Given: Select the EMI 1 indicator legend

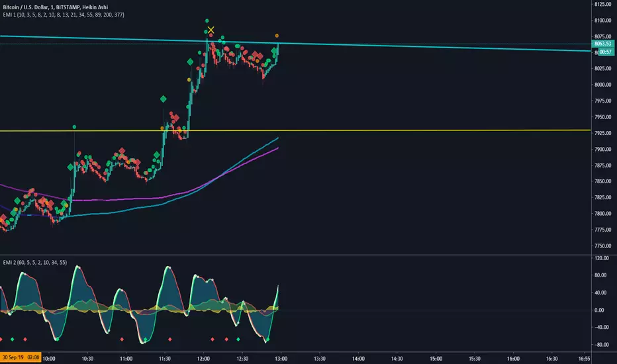Looking at the screenshot, I should coord(64,15).
